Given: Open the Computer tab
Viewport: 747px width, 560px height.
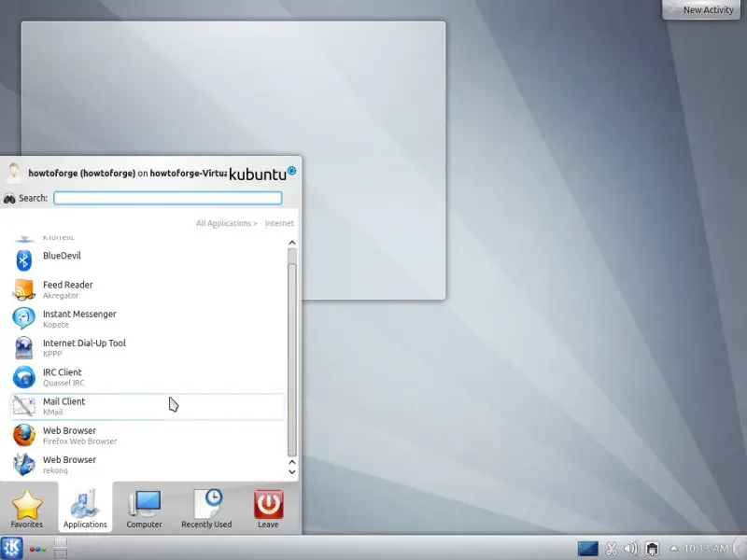Looking at the screenshot, I should [145, 509].
